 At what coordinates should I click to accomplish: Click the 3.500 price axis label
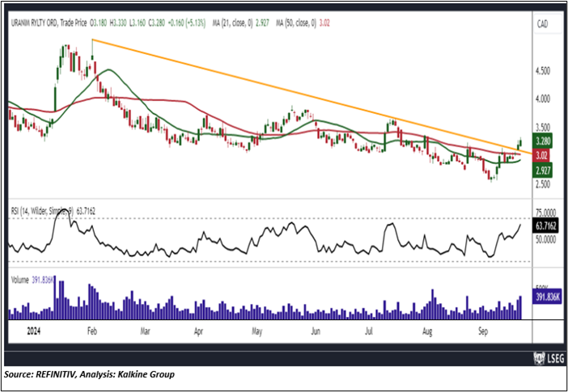coord(543,128)
